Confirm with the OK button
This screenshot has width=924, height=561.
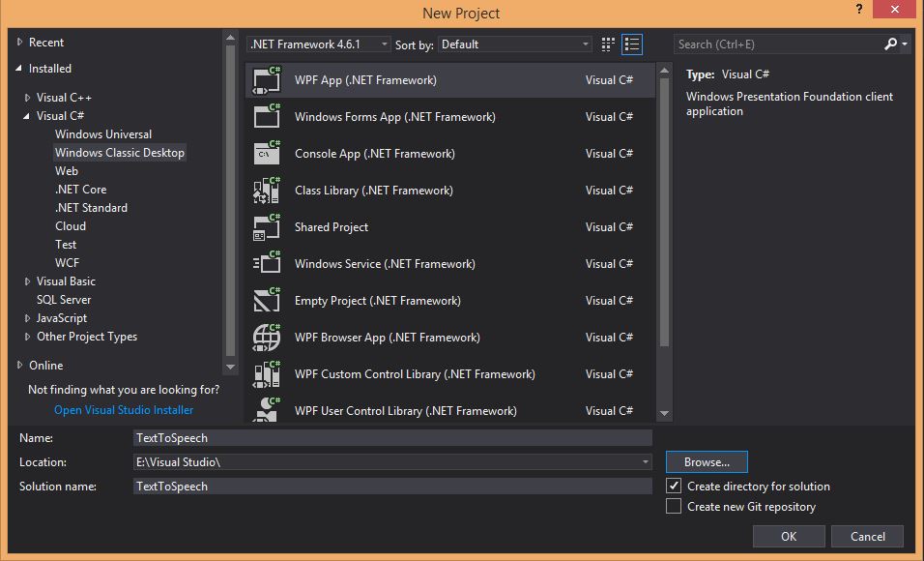[x=789, y=536]
